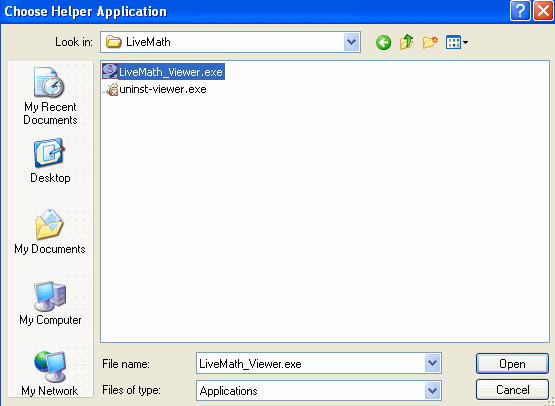Viewport: 555px width, 406px height.
Task: Open My Recent Documents location
Action: 50,96
